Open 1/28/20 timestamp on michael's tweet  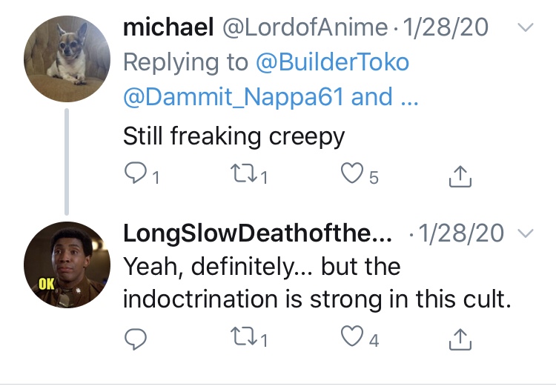(446, 27)
